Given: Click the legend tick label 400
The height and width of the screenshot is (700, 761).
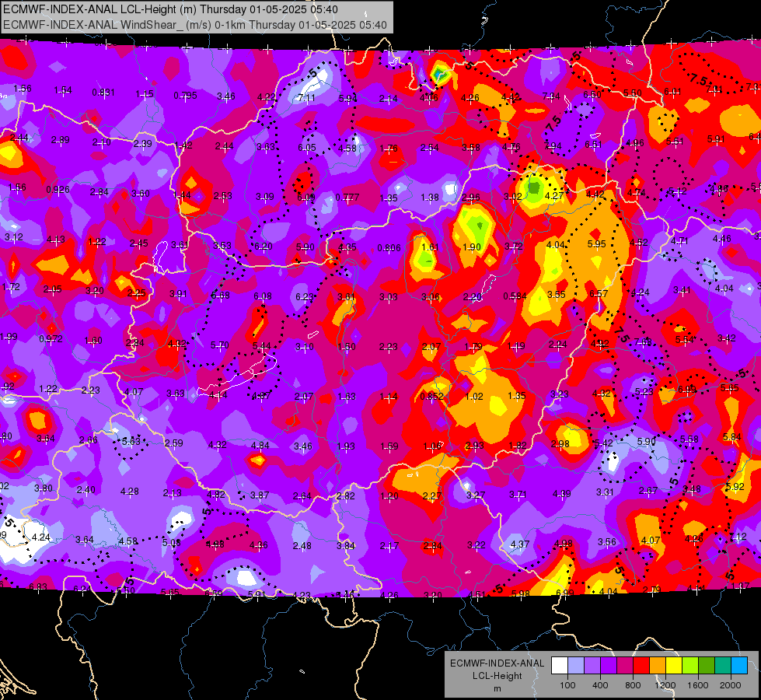Looking at the screenshot, I should (600, 685).
